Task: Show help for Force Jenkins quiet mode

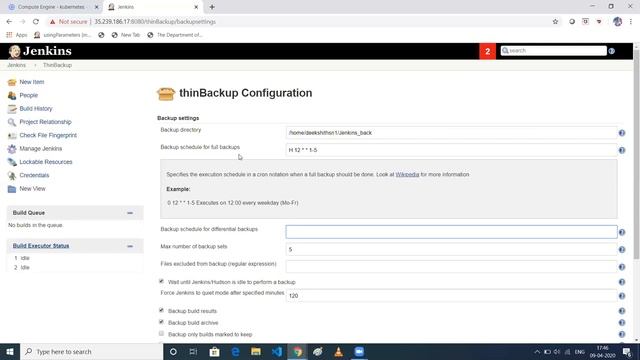Action: pos(622,296)
